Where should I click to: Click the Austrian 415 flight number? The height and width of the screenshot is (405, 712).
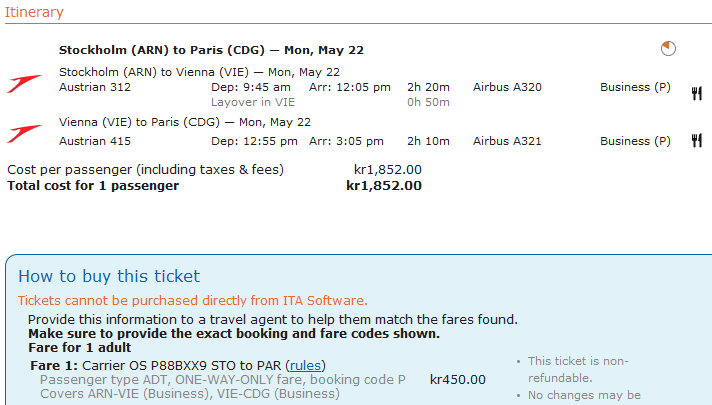95,141
